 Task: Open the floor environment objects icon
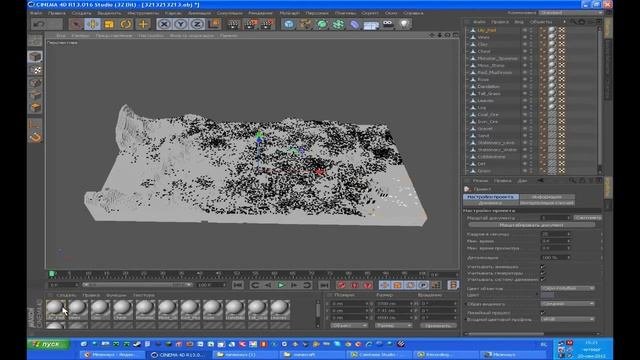371,25
